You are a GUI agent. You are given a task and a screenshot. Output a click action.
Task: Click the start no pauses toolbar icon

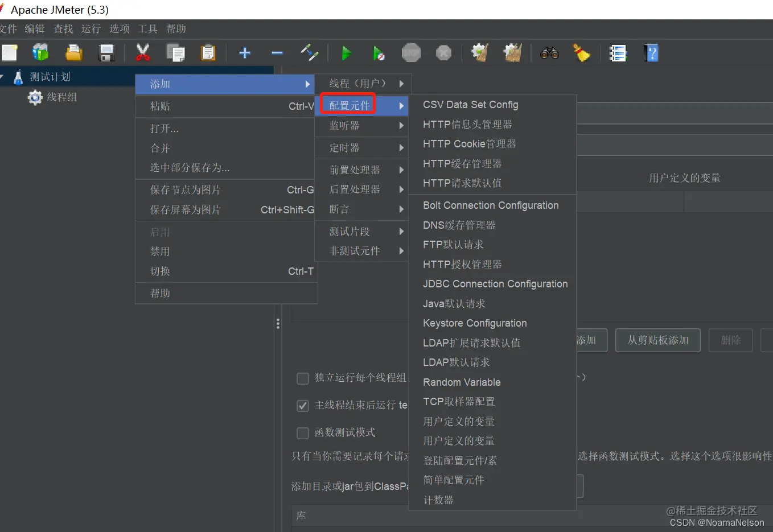coord(379,52)
